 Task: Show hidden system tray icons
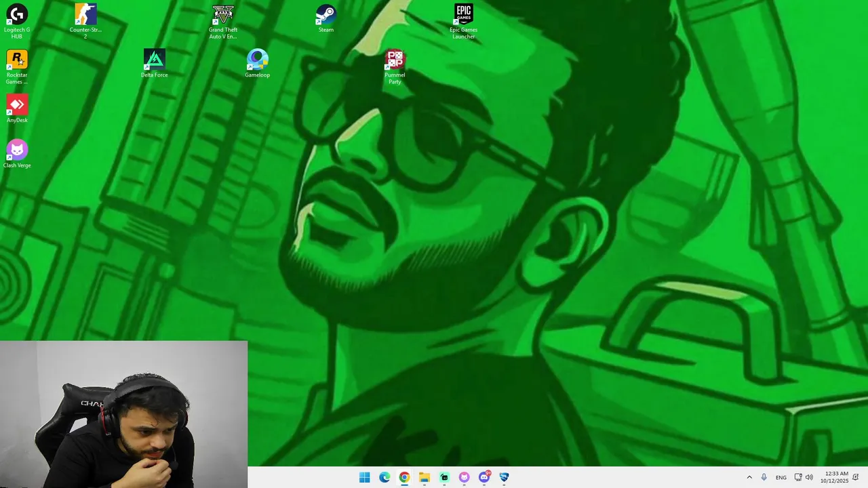coord(749,477)
